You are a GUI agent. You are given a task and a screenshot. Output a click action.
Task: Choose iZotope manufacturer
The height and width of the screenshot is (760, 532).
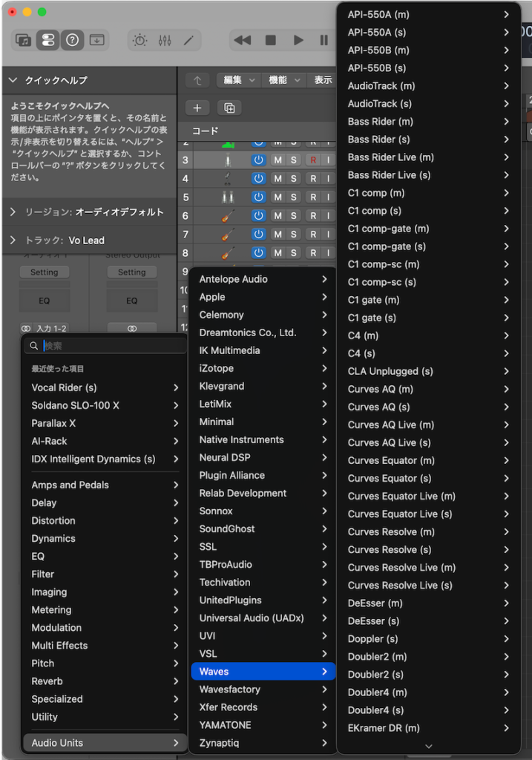pos(263,368)
